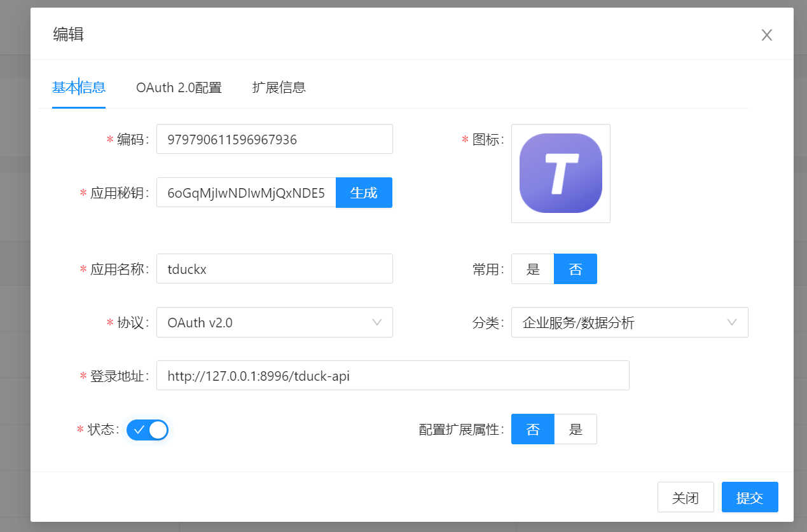Select 否 for 配置扩展属性
The height and width of the screenshot is (532, 807).
coord(533,429)
